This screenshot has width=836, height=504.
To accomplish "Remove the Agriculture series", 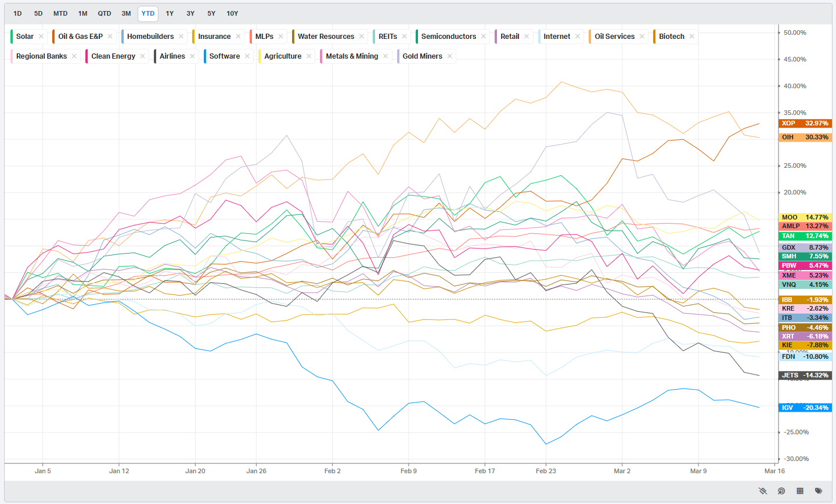I will tap(309, 56).
